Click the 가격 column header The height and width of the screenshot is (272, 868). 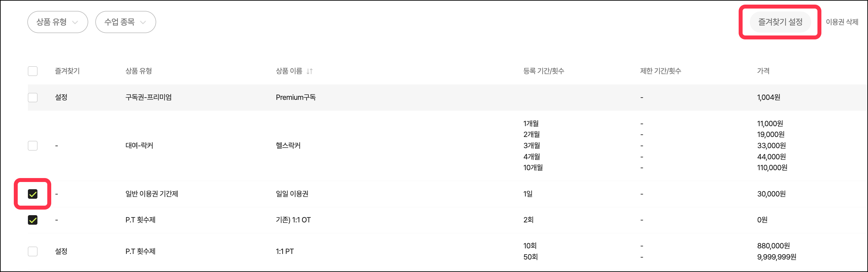point(763,71)
